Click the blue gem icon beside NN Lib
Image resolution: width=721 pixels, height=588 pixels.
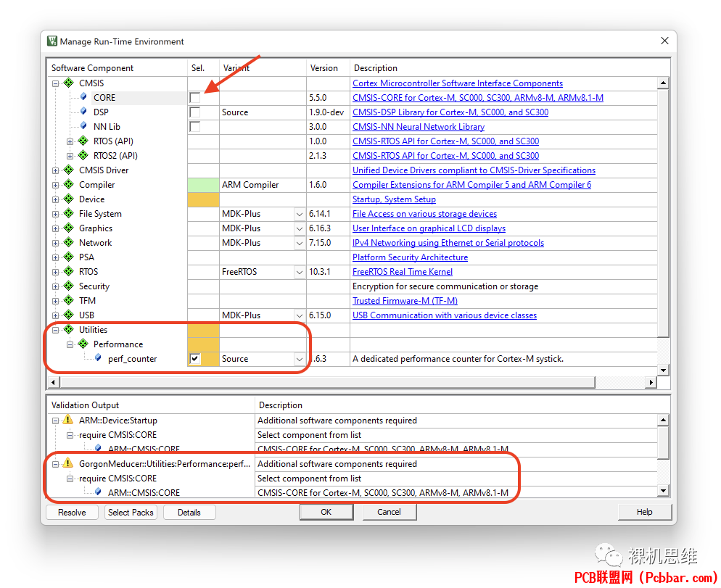83,126
